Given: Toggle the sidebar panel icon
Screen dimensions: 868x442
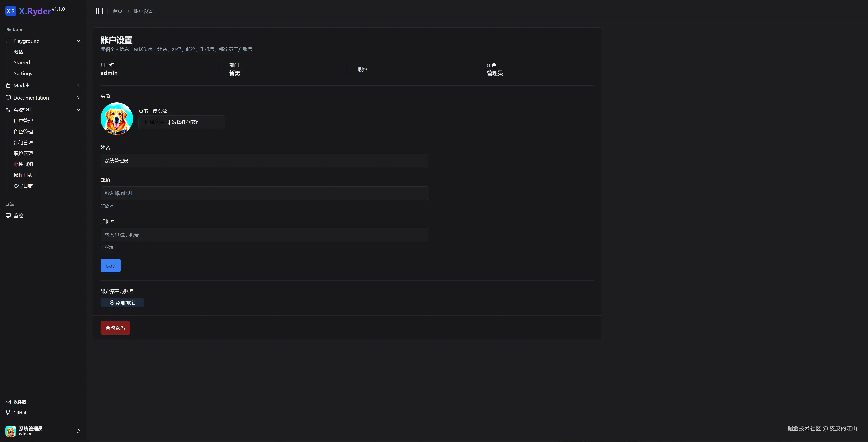Looking at the screenshot, I should 99,11.
